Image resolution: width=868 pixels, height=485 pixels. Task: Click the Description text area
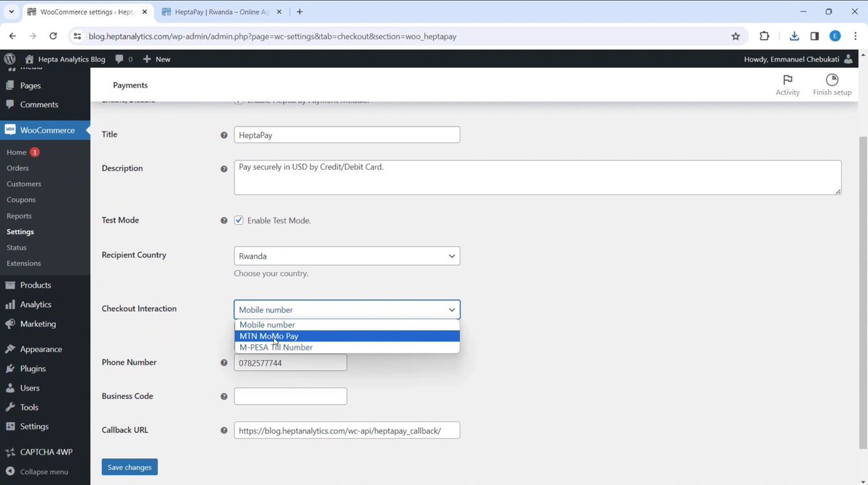point(537,177)
